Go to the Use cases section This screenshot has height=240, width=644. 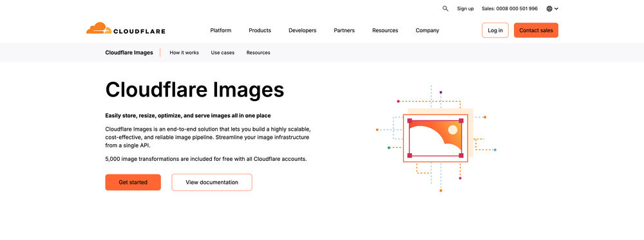click(x=223, y=53)
